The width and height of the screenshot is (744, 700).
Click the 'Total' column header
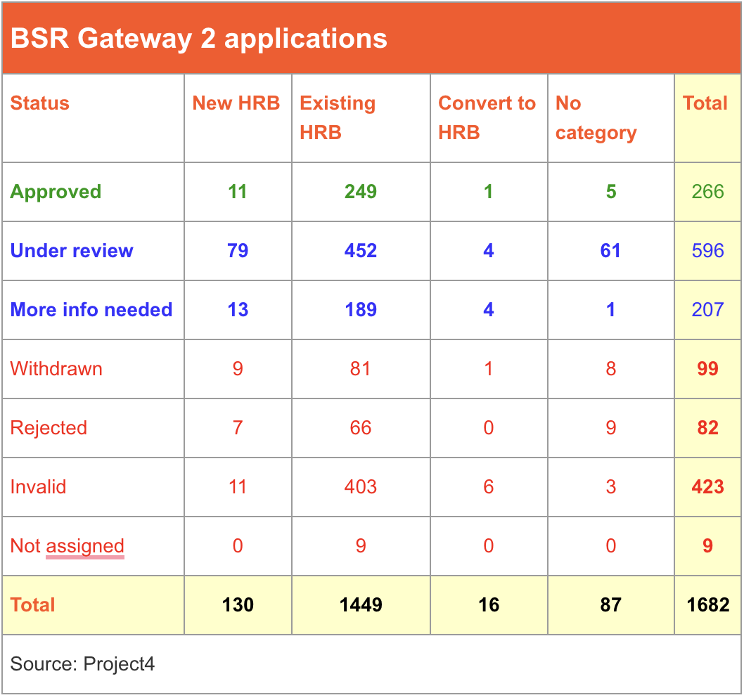[705, 103]
